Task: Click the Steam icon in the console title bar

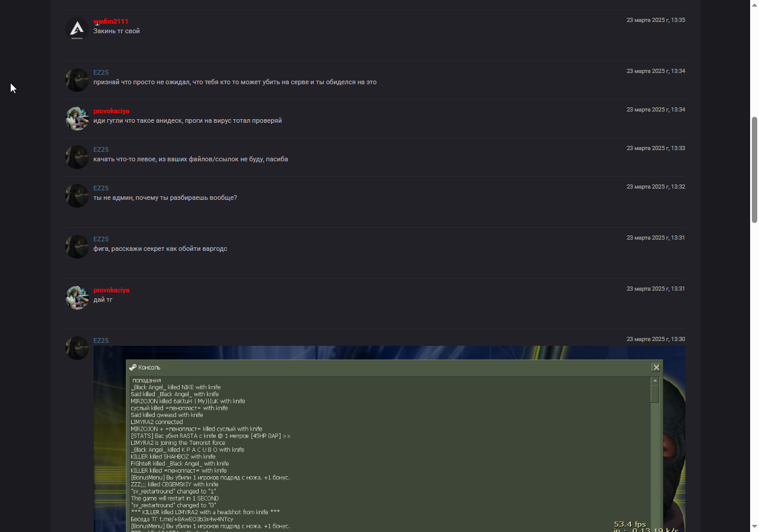Action: [133, 367]
